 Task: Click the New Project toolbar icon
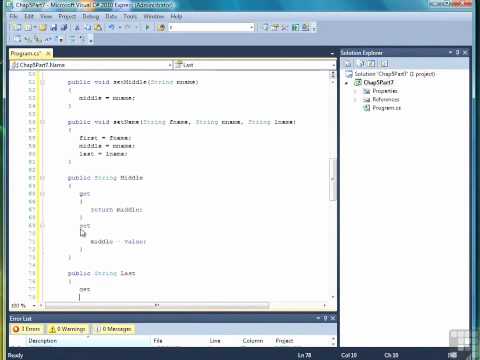[x=17, y=28]
